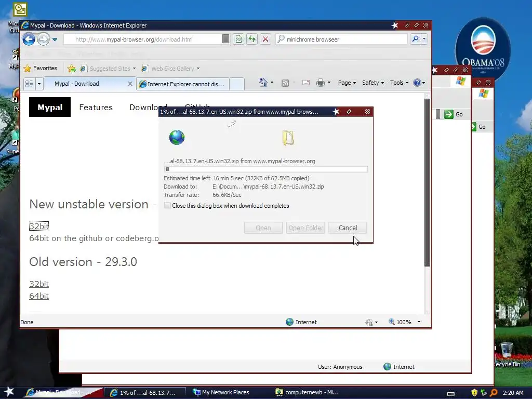Open the zoom level 100% dropdown
Screen dimensions: 532x399
[419, 322]
